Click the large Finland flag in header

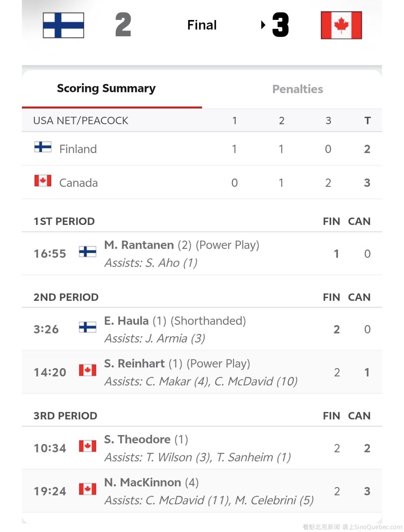(63, 25)
